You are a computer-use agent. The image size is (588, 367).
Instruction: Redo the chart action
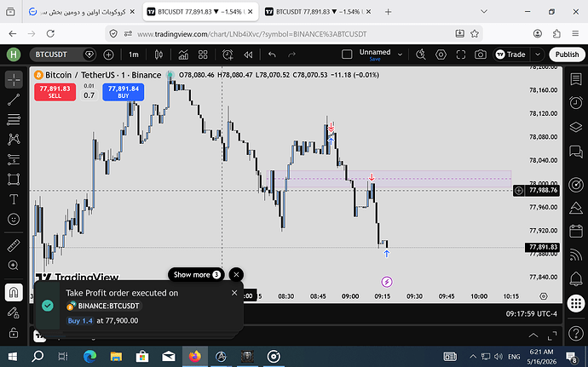(x=291, y=54)
